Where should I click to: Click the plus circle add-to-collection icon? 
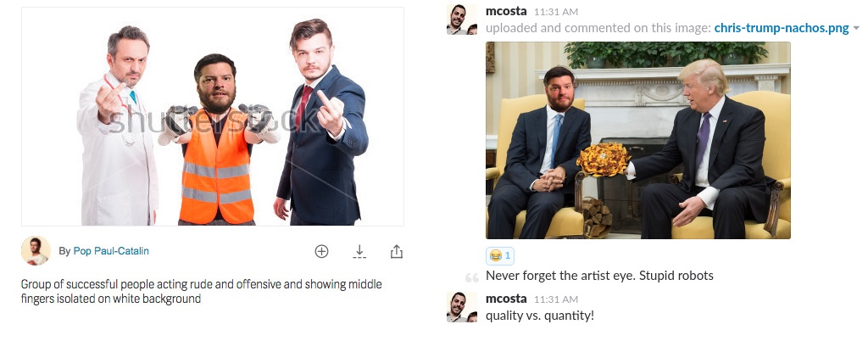(321, 251)
